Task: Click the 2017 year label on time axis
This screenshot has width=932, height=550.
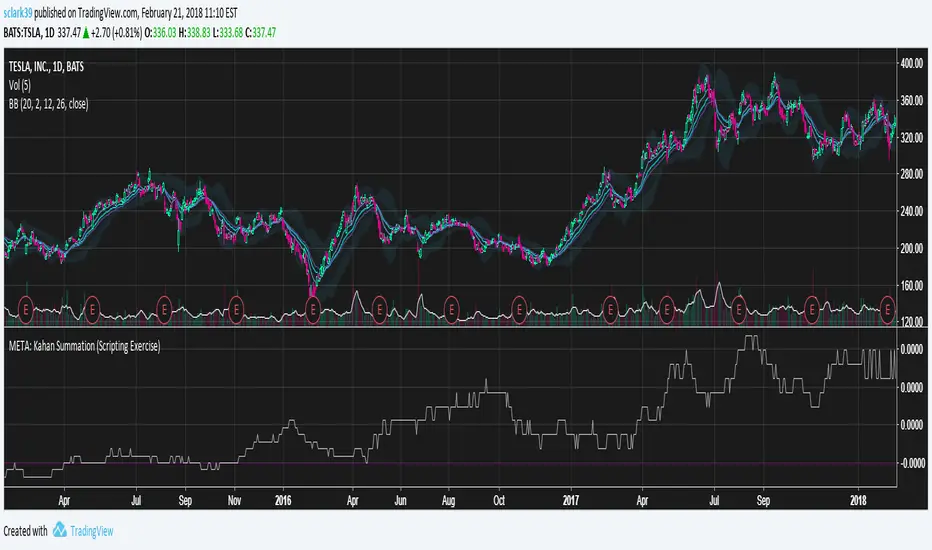Action: pos(571,501)
